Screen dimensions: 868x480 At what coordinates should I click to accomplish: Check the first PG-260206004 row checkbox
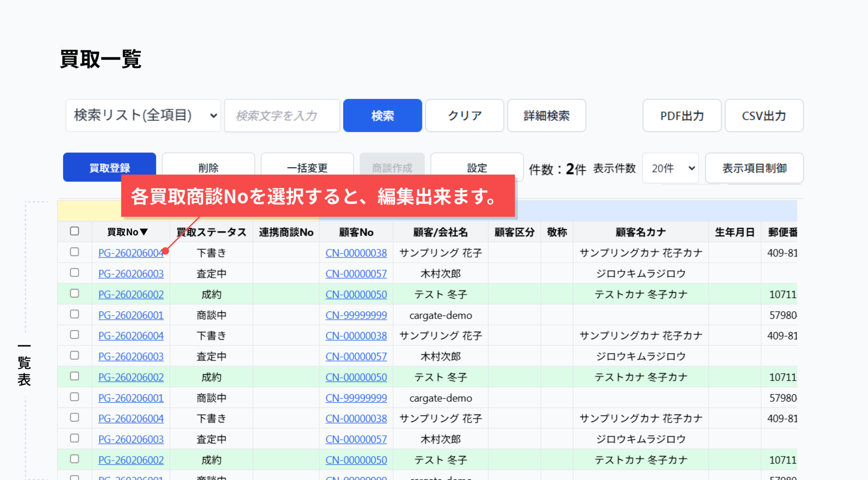click(75, 252)
